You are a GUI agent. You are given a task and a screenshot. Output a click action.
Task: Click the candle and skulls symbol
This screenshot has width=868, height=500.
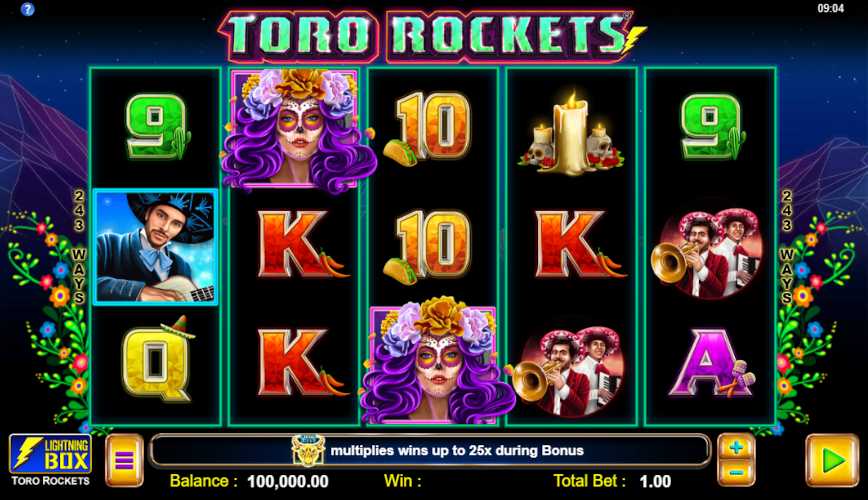pyautogui.click(x=571, y=133)
